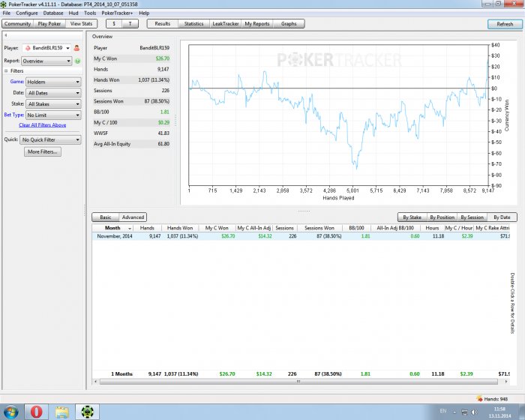Click Clear All Filters Above link
Screen dimensions: 525x420
pos(42,125)
